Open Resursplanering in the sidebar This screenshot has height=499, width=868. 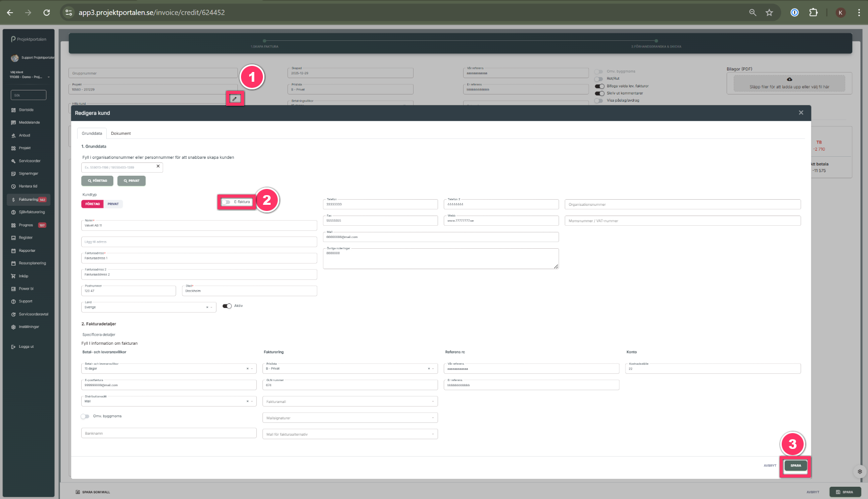[x=32, y=263]
